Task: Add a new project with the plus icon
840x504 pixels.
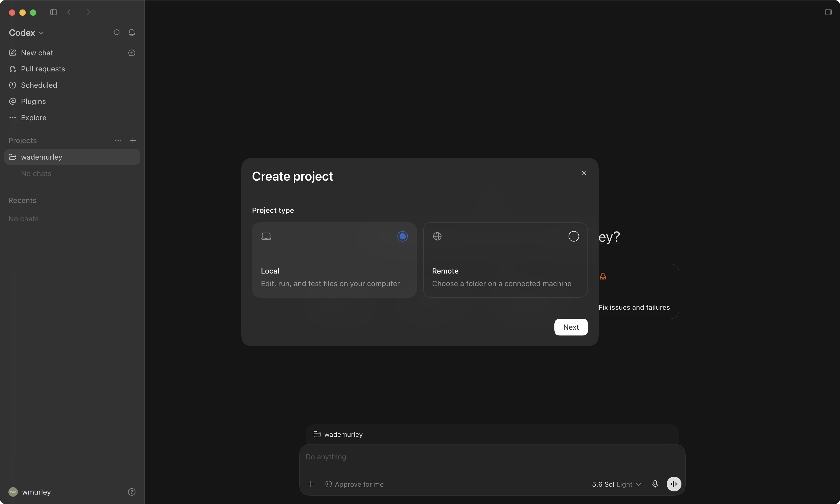Action: [x=133, y=140]
